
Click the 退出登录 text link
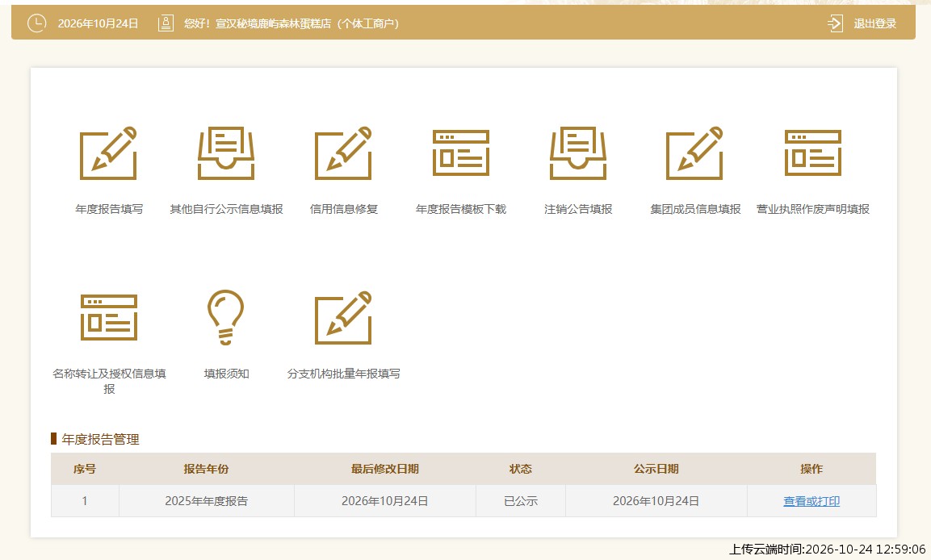click(874, 23)
